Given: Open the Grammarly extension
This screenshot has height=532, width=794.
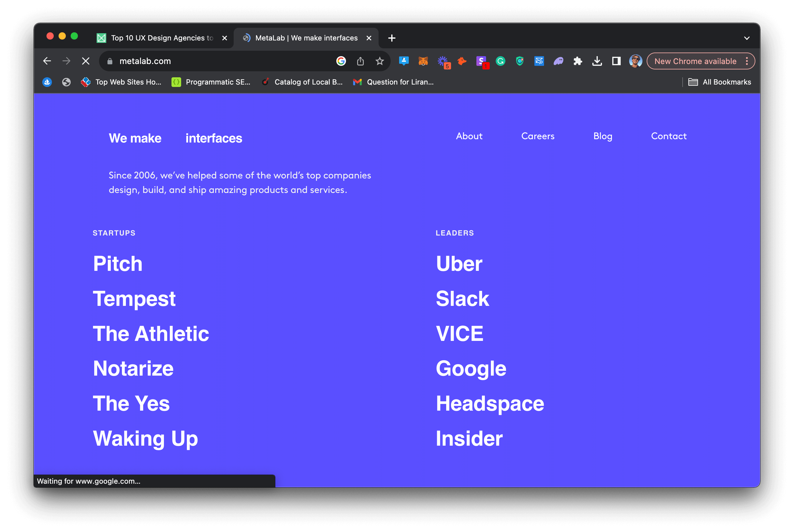Looking at the screenshot, I should point(500,61).
